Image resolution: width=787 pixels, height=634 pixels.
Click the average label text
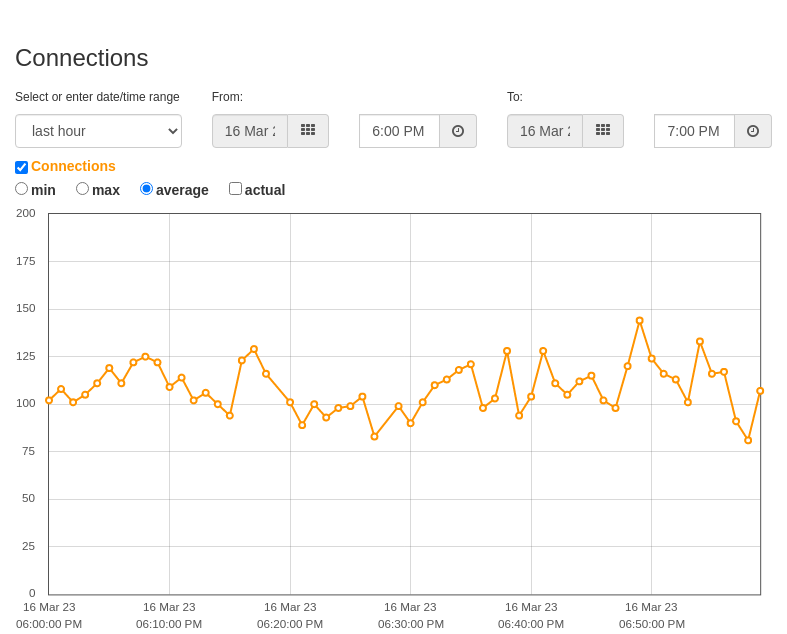182,190
